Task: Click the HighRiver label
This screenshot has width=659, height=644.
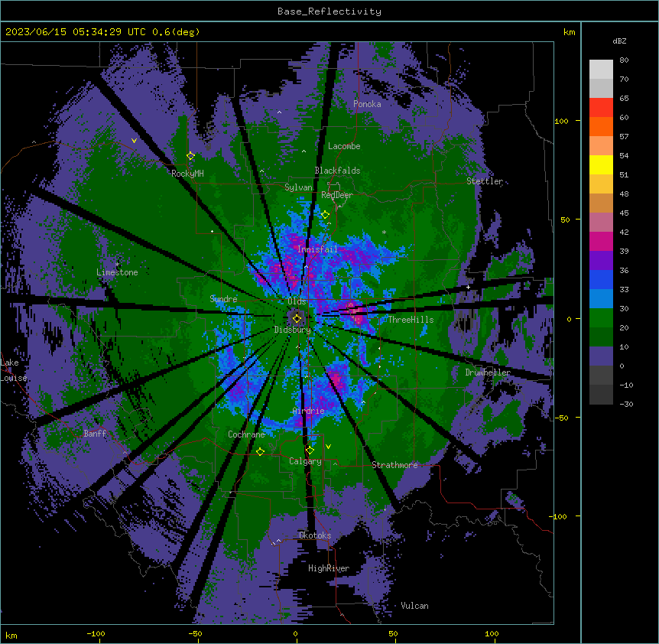Action: (329, 568)
